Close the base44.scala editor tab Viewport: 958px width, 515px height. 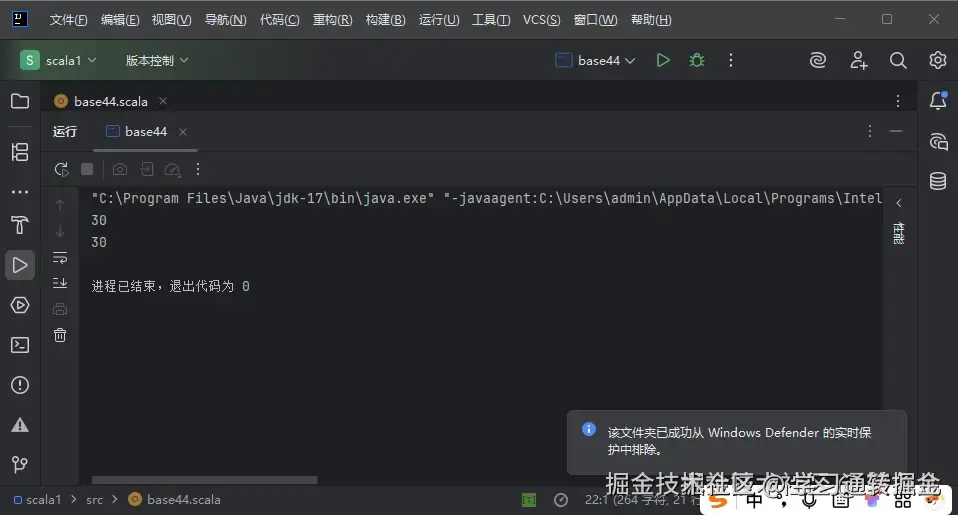[163, 101]
